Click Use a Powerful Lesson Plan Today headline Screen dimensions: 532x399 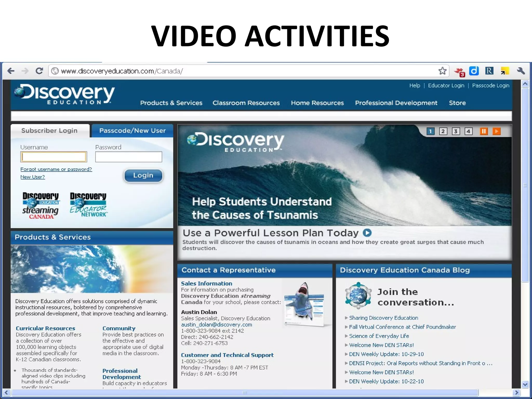[270, 233]
